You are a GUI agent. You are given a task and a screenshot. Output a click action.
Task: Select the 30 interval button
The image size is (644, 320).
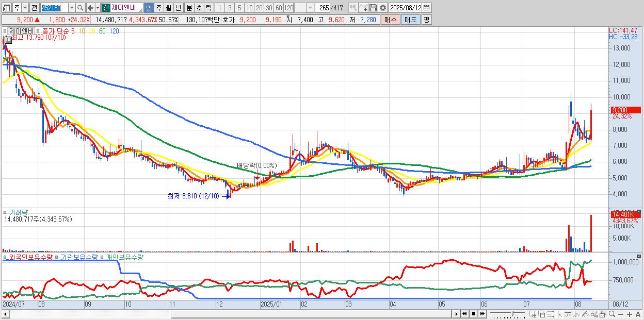click(269, 8)
